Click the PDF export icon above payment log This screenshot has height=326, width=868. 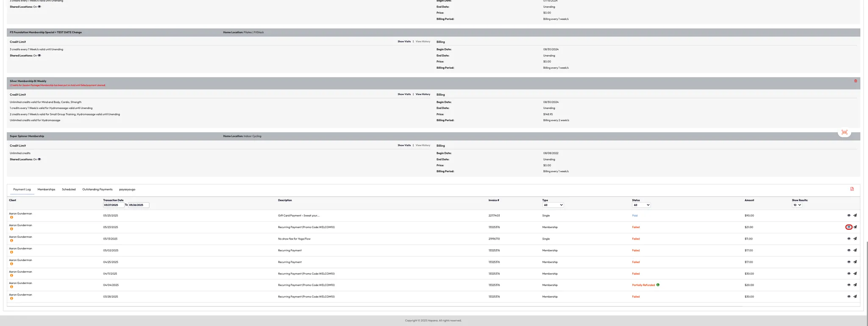(x=852, y=189)
